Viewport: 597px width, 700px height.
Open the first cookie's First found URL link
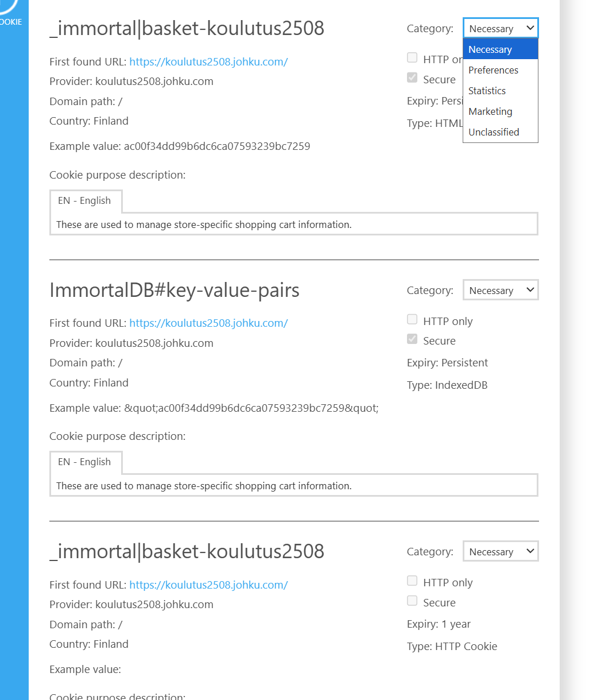(208, 61)
